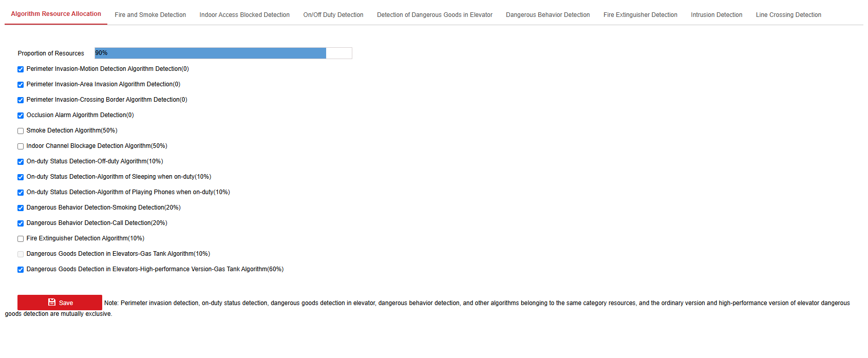Open the Line Crossing Detection tab
868x358 pixels.
[x=788, y=15]
